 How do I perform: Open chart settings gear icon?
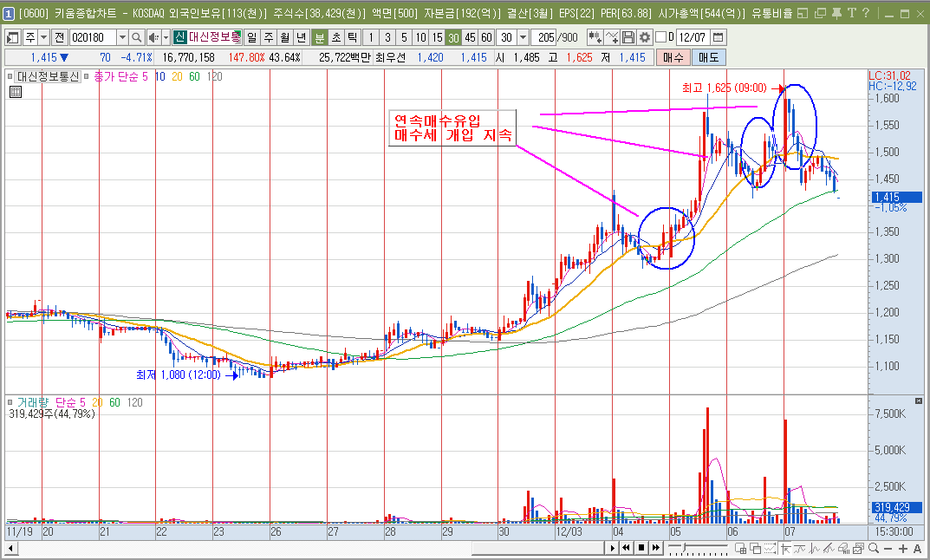tap(644, 37)
